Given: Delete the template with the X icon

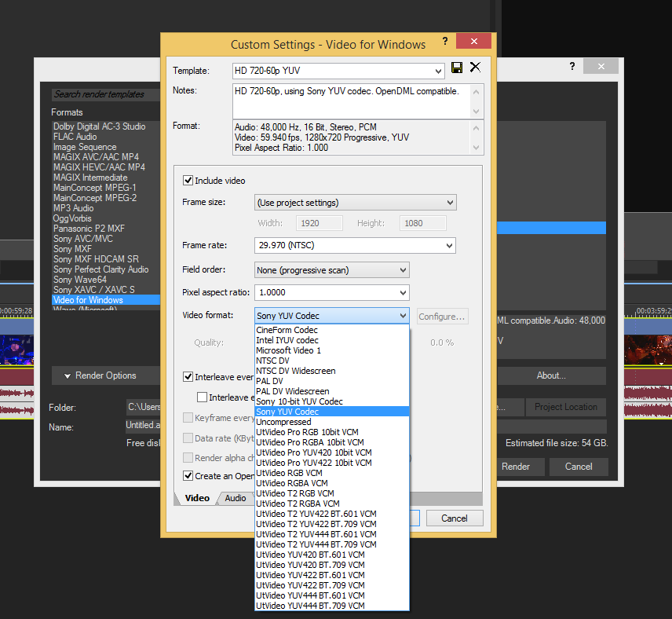Looking at the screenshot, I should pos(475,68).
